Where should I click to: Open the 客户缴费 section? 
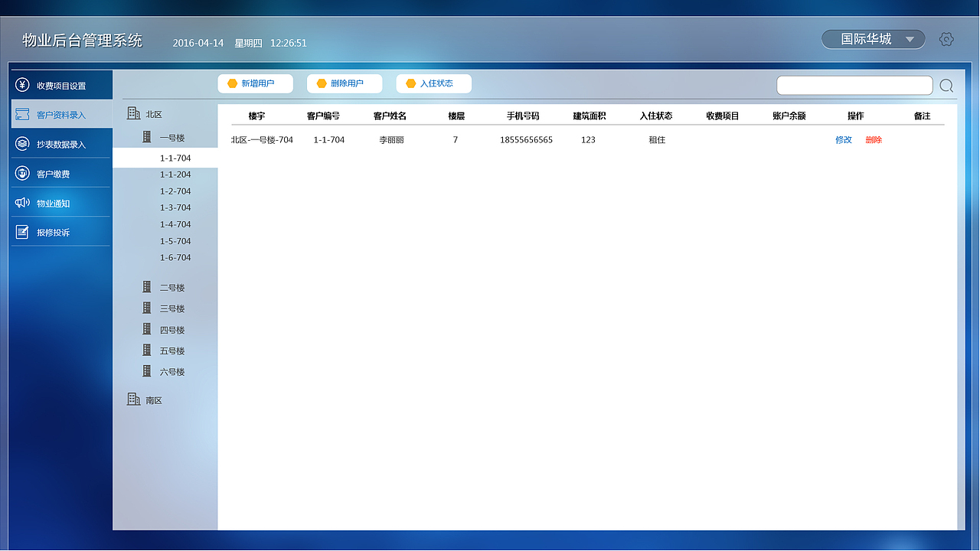point(61,174)
